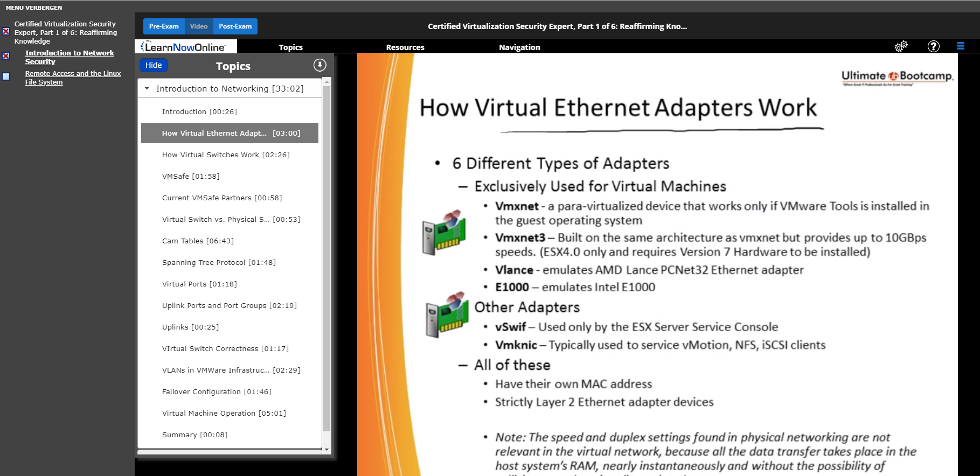Viewport: 980px width, 476px height.
Task: Toggle checkbox for Certified Virtualization Security Expert course
Action: 6,31
